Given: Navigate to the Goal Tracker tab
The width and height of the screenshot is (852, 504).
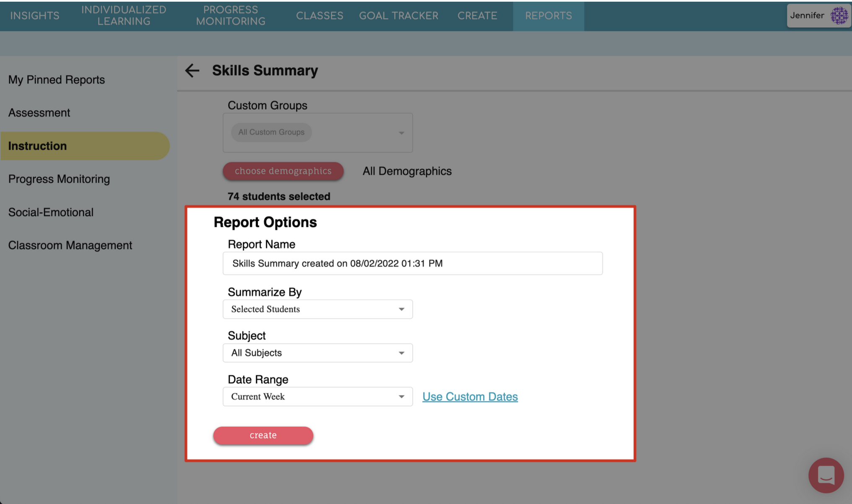Looking at the screenshot, I should 398,16.
